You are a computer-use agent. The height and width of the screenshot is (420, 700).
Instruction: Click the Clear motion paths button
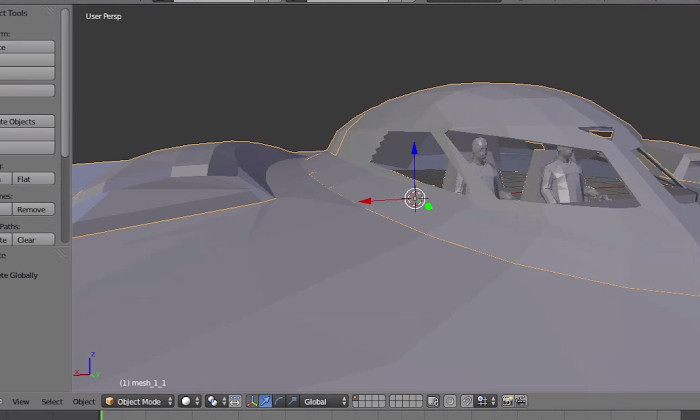tap(33, 240)
